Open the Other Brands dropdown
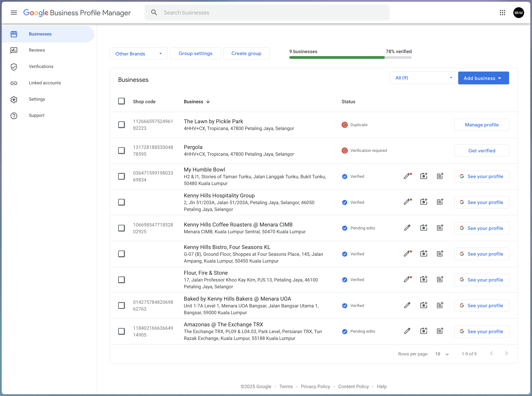 click(x=138, y=53)
